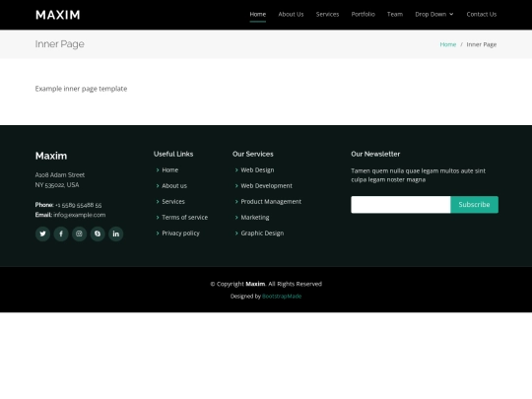Image resolution: width=532 pixels, height=399 pixels.
Task: Click the Useful Links heading
Action: point(173,154)
